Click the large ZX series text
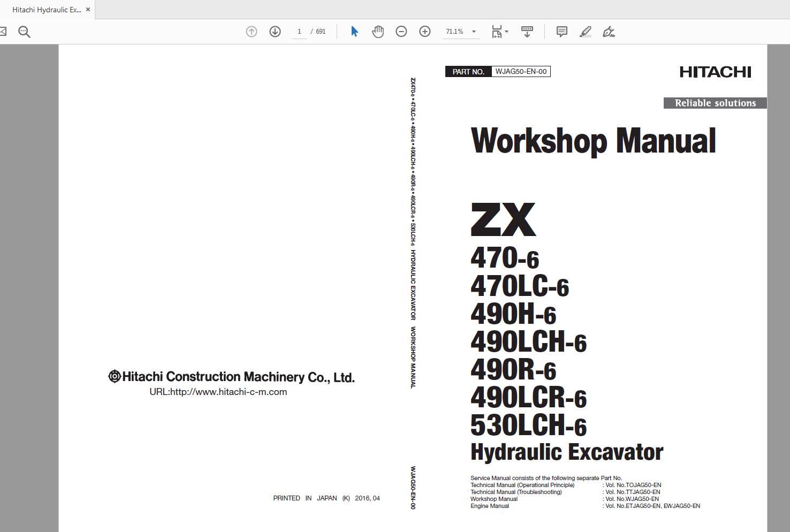The height and width of the screenshot is (532, 790). pyautogui.click(x=503, y=219)
